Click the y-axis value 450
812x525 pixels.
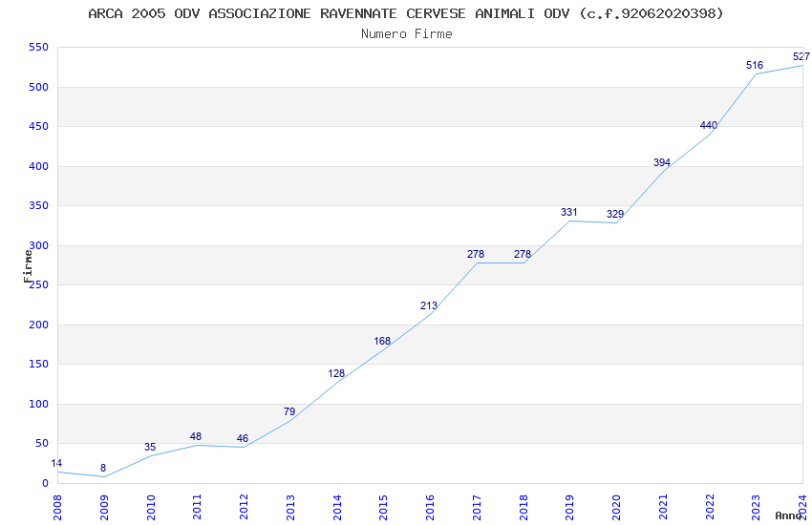click(x=39, y=126)
